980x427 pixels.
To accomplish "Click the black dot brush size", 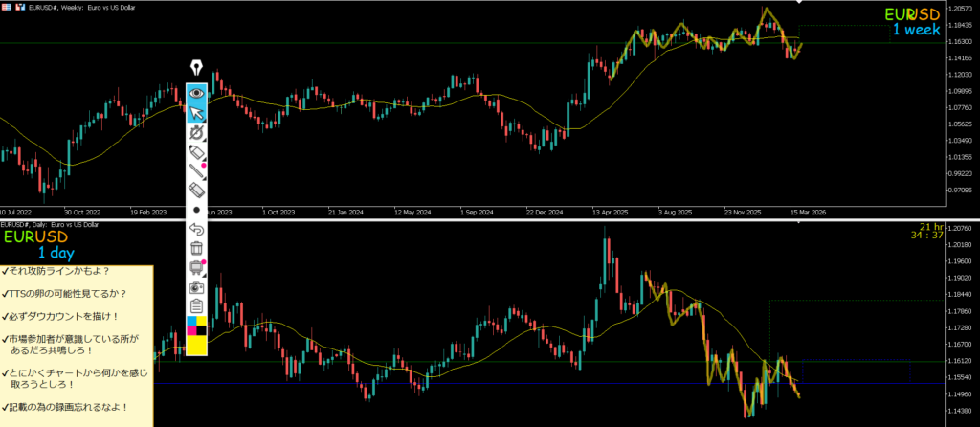I will pos(196,209).
